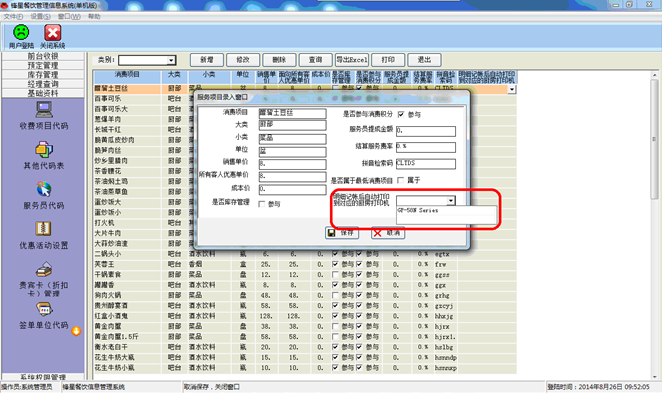662x393 pixels.
Task: Open the 设置(S) menu
Action: 40,16
